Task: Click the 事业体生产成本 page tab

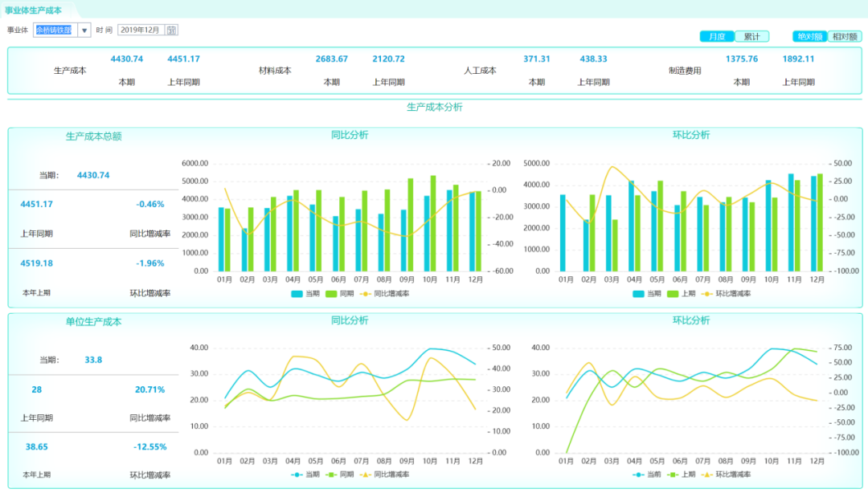Action: click(33, 10)
